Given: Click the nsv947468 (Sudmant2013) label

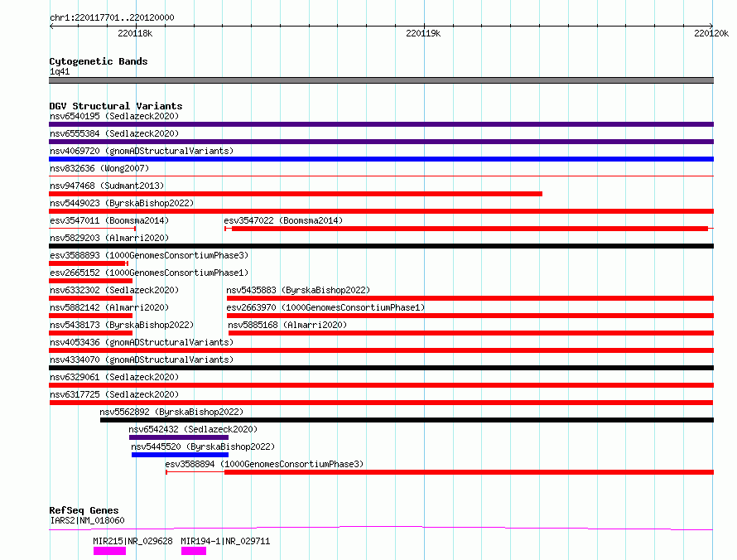Looking at the screenshot, I should click(x=107, y=186).
